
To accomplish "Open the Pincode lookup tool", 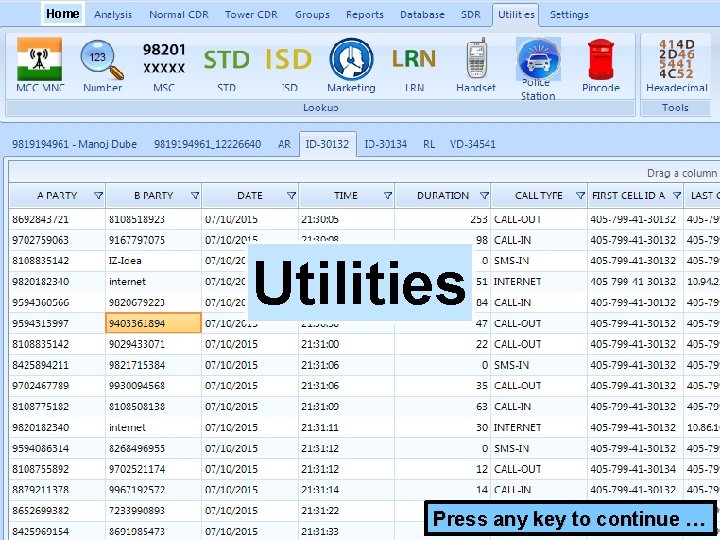I will pyautogui.click(x=601, y=64).
